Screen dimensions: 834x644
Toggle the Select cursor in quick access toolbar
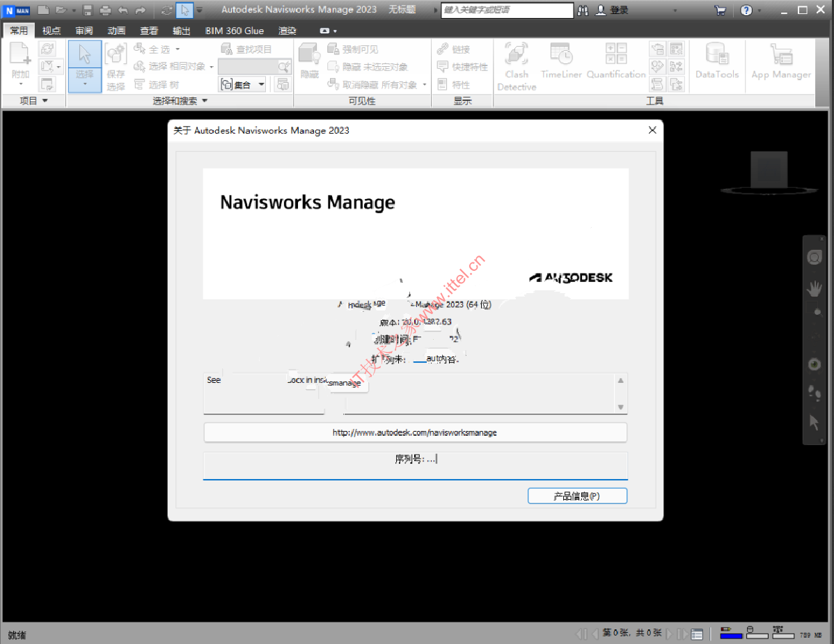[184, 10]
